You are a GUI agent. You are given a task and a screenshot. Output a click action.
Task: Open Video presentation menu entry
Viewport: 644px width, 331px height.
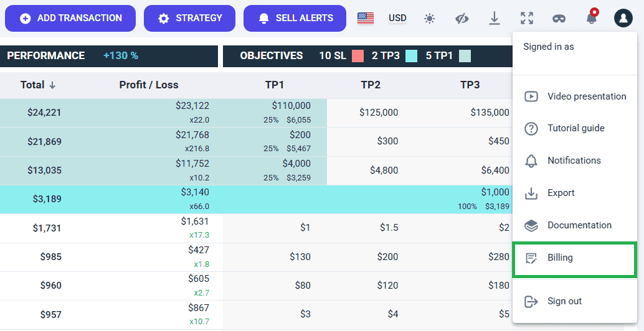[x=586, y=96]
